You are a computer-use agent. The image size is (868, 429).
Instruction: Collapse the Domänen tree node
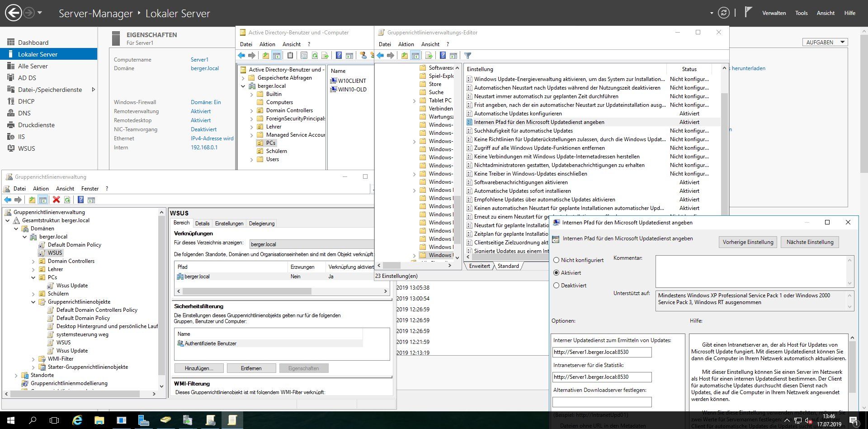(16, 229)
